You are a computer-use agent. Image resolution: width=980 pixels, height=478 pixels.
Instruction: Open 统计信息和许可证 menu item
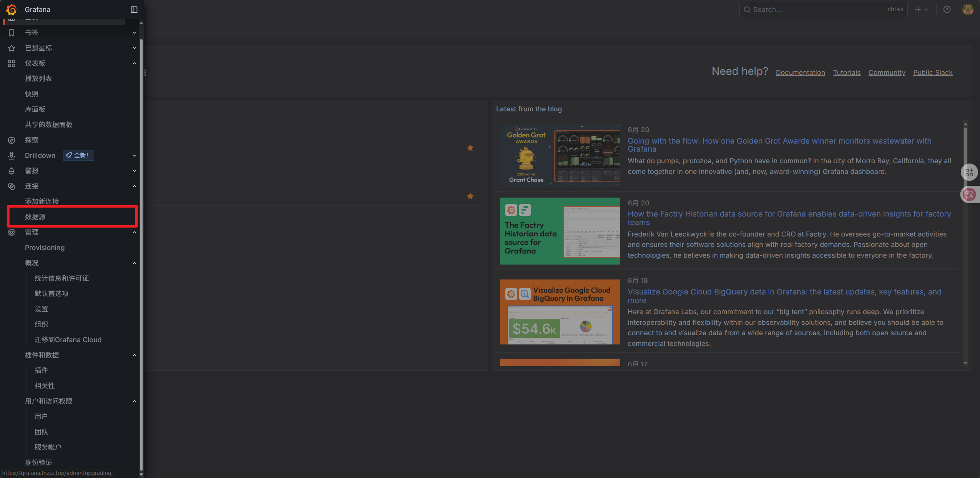pos(61,278)
